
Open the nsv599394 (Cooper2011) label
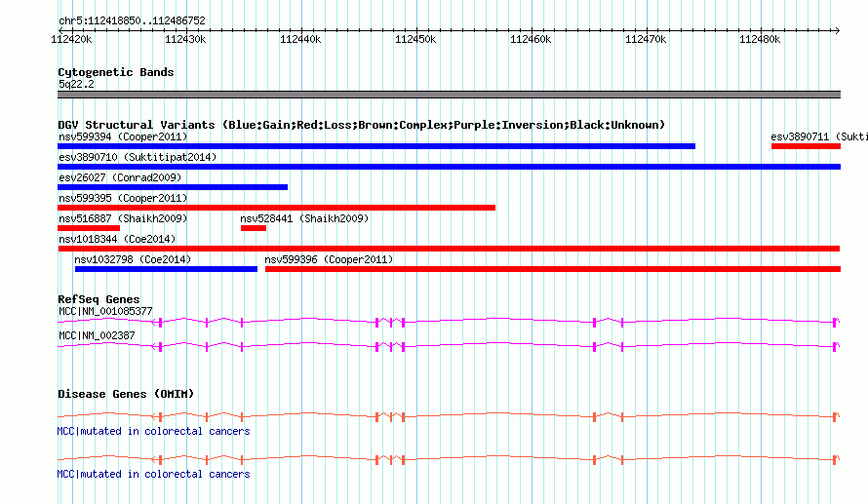tap(123, 136)
